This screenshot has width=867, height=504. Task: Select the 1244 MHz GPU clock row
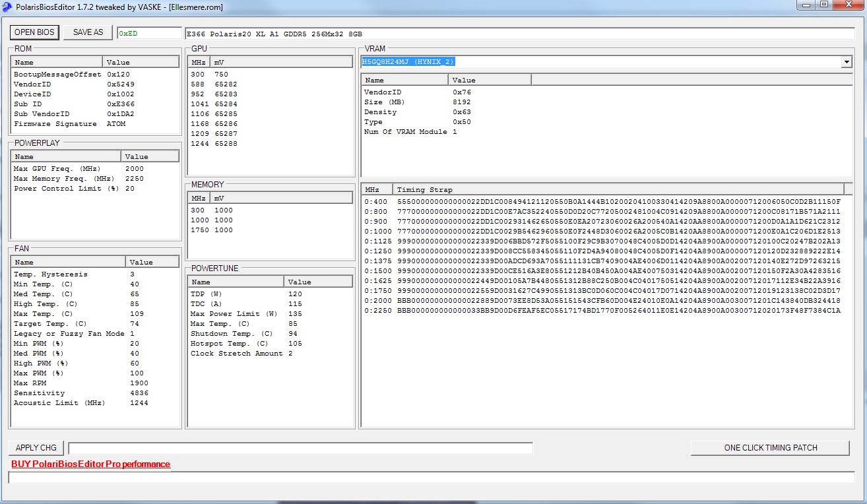214,144
